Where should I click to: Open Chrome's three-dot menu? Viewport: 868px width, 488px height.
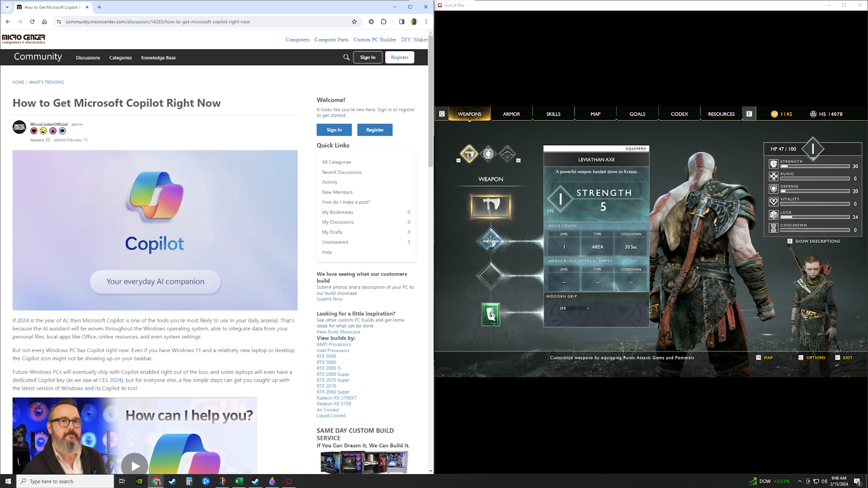click(426, 22)
